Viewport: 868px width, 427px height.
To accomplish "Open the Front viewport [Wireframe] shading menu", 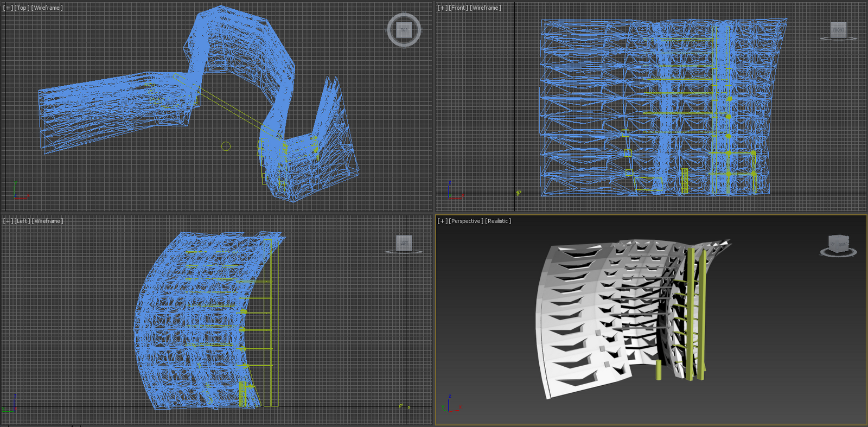I will tap(486, 8).
